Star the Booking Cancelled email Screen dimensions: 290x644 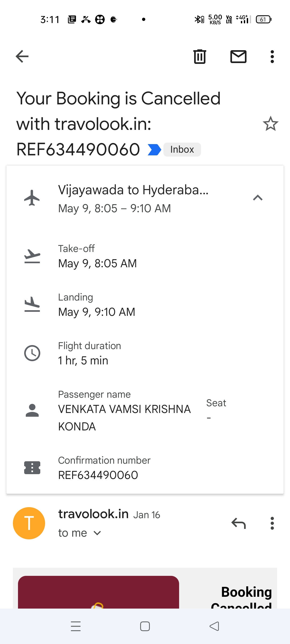click(x=270, y=124)
